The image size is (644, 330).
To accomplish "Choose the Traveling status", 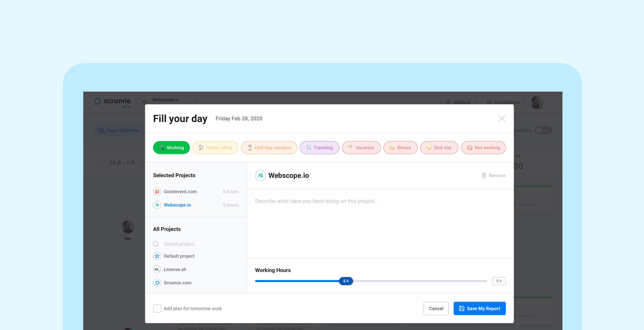I will 319,148.
